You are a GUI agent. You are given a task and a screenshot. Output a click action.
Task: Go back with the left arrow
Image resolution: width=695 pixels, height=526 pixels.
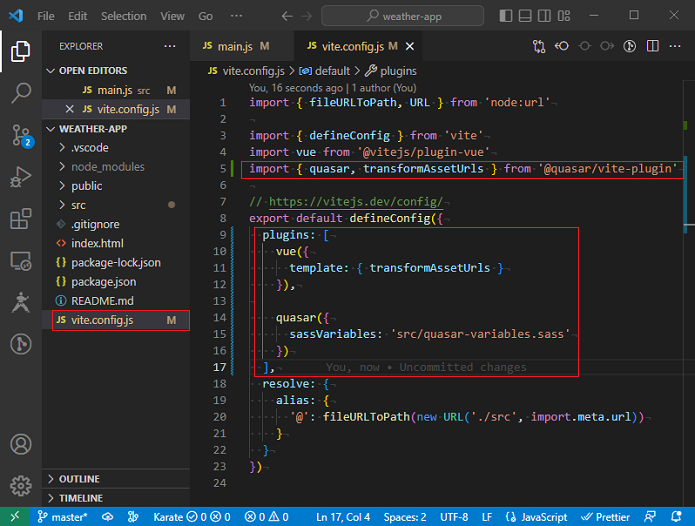click(287, 16)
